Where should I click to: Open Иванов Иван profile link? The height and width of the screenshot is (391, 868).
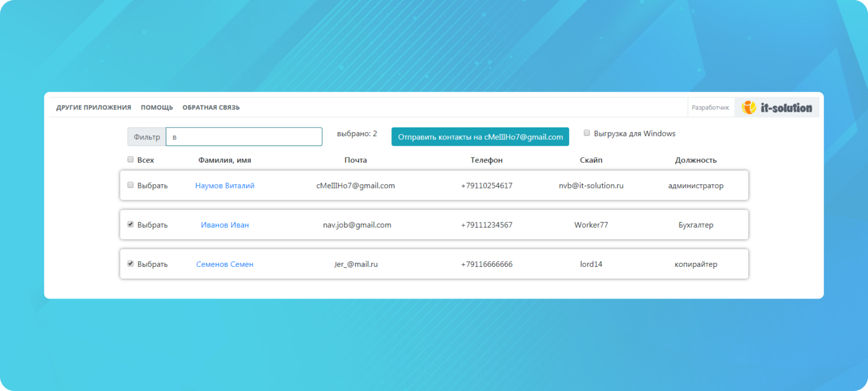coord(225,225)
